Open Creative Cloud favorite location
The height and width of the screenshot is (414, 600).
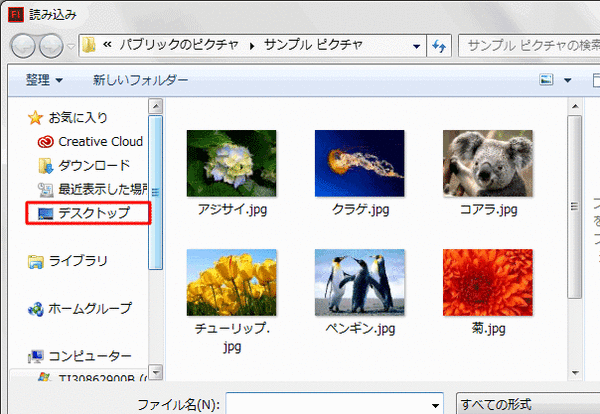[x=101, y=142]
